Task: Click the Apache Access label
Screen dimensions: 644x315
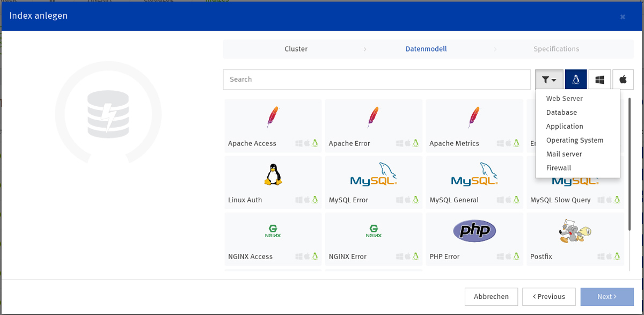Action: (252, 144)
